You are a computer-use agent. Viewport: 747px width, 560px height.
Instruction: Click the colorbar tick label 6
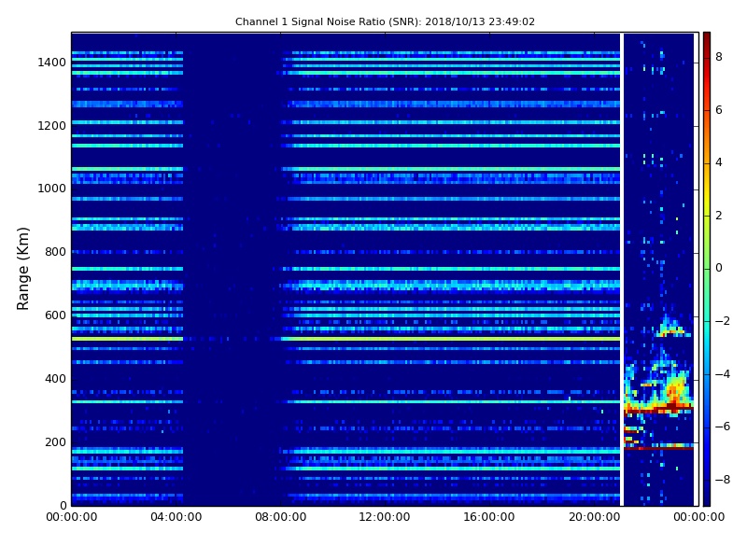point(719,110)
